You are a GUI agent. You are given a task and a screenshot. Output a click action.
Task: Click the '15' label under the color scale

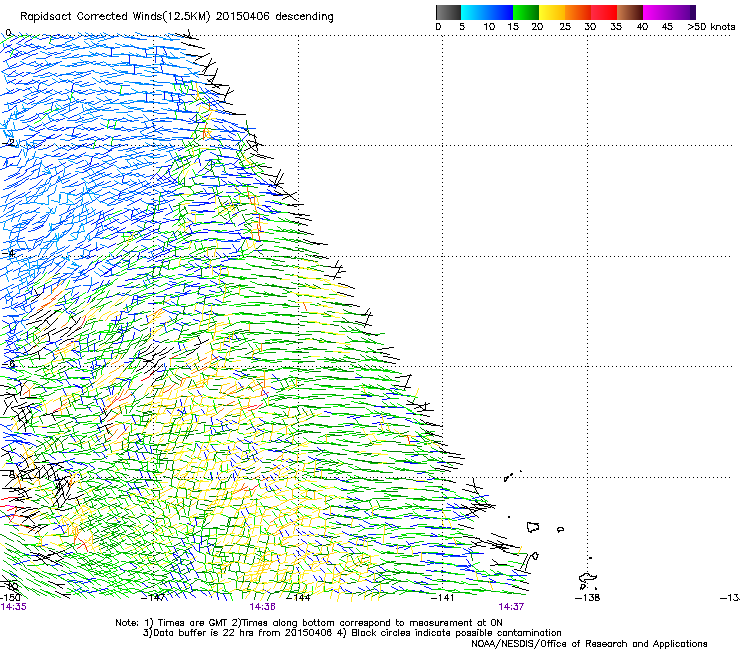pyautogui.click(x=513, y=26)
